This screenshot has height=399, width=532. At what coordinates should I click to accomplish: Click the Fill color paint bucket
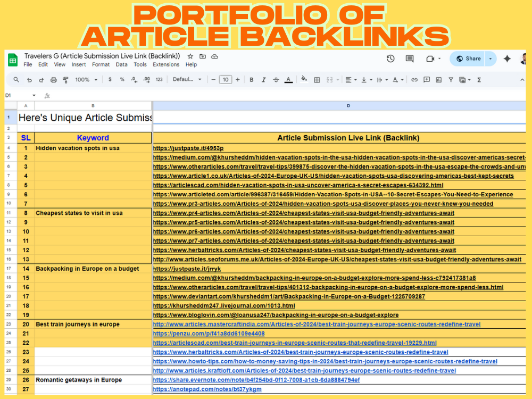click(304, 79)
